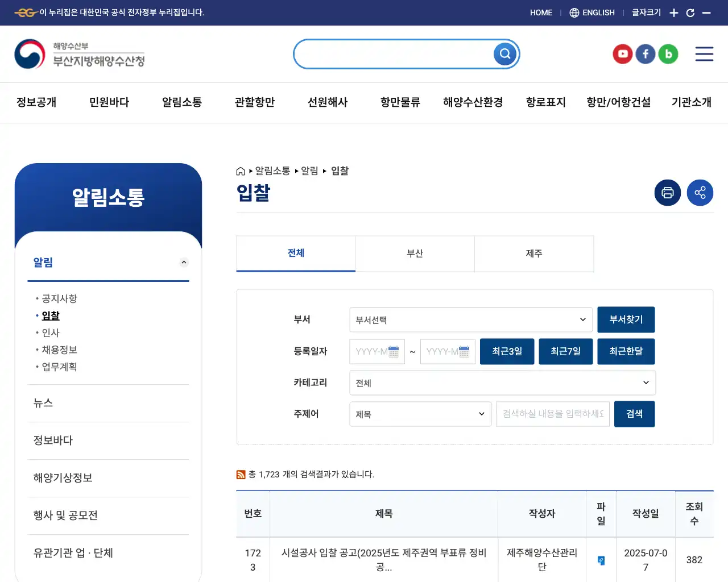This screenshot has width=728, height=582.
Task: Click the 작성일 column header
Action: pos(646,514)
